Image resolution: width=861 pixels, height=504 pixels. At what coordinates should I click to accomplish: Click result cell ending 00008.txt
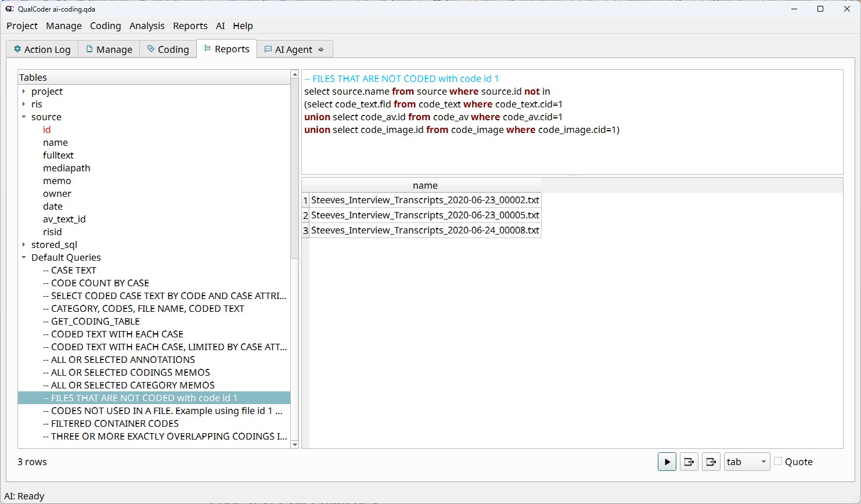(425, 230)
